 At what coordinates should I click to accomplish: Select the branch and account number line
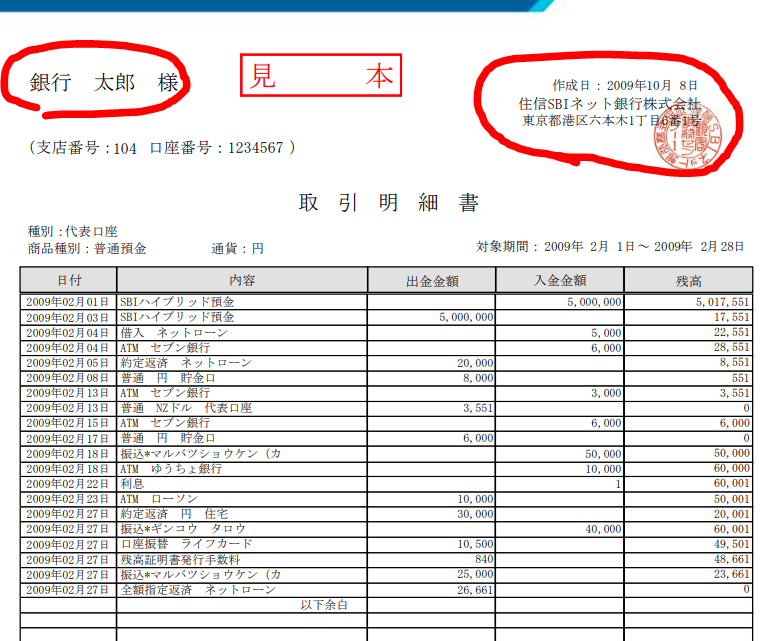(162, 148)
